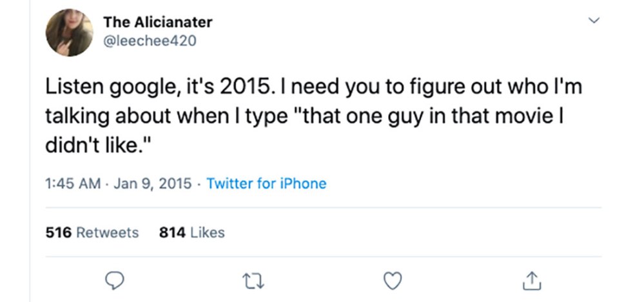Like the tweet with heart icon
Image resolution: width=644 pixels, height=302 pixels.
point(393,281)
